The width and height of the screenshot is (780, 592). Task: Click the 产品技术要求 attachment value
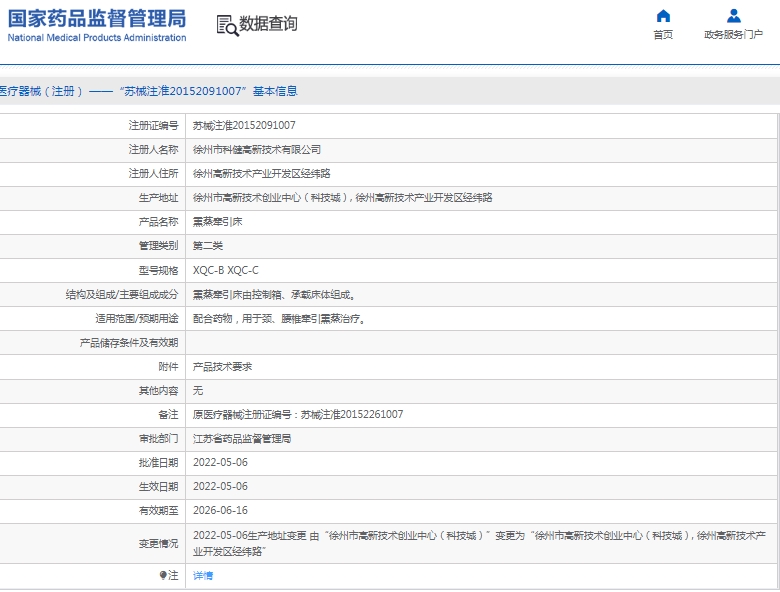coord(222,367)
